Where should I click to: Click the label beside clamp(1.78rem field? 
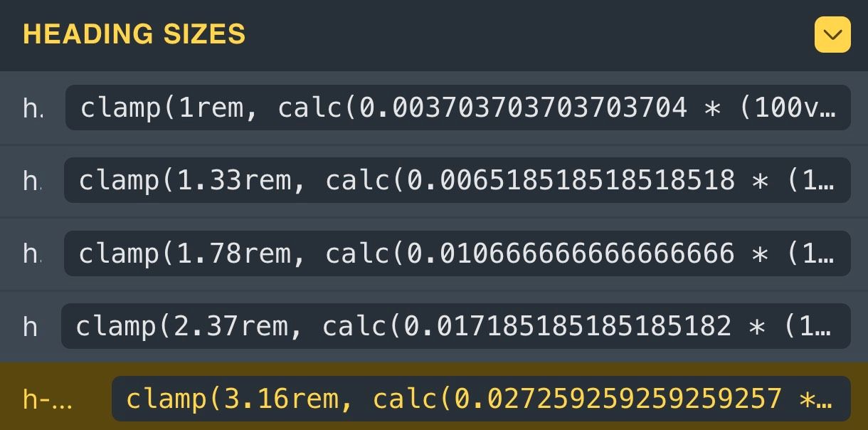coord(32,254)
